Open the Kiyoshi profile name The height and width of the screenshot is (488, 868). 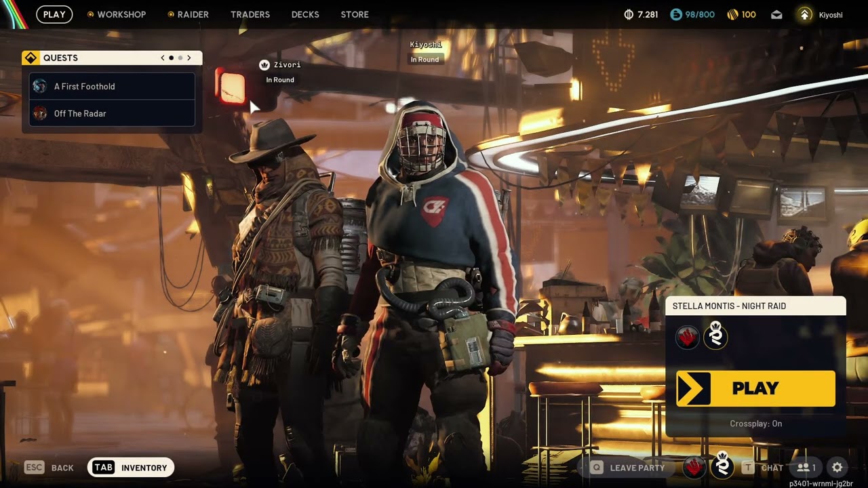coord(831,14)
